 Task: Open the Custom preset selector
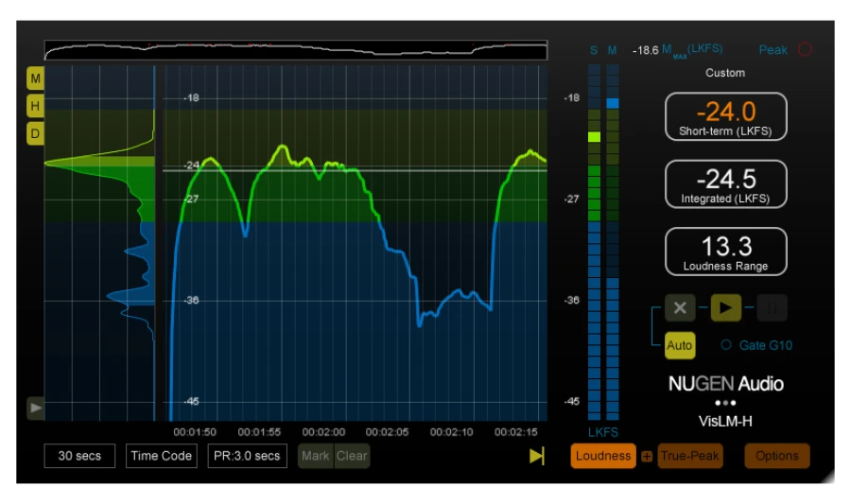[725, 73]
